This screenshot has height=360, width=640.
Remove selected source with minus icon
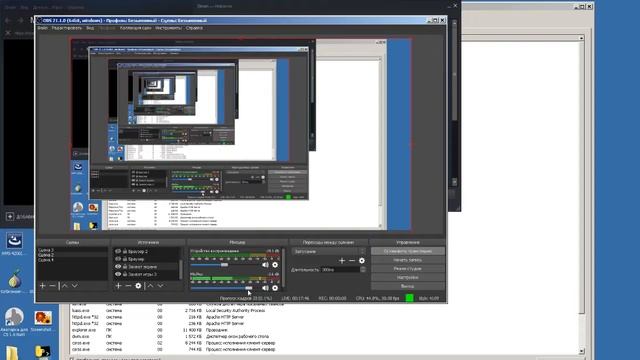click(128, 286)
